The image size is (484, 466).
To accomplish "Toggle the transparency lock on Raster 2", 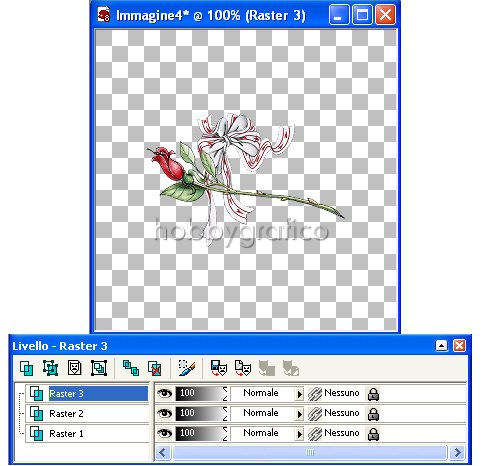I will (x=373, y=414).
